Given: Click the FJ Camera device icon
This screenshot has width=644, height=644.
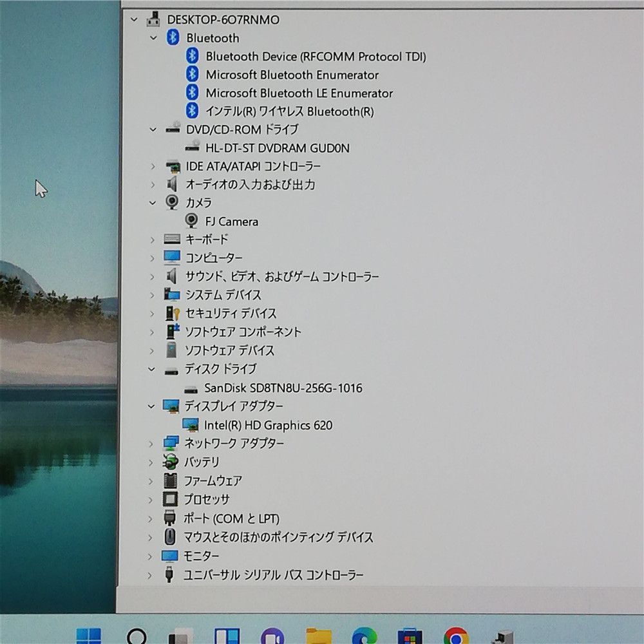Looking at the screenshot, I should coord(191,221).
